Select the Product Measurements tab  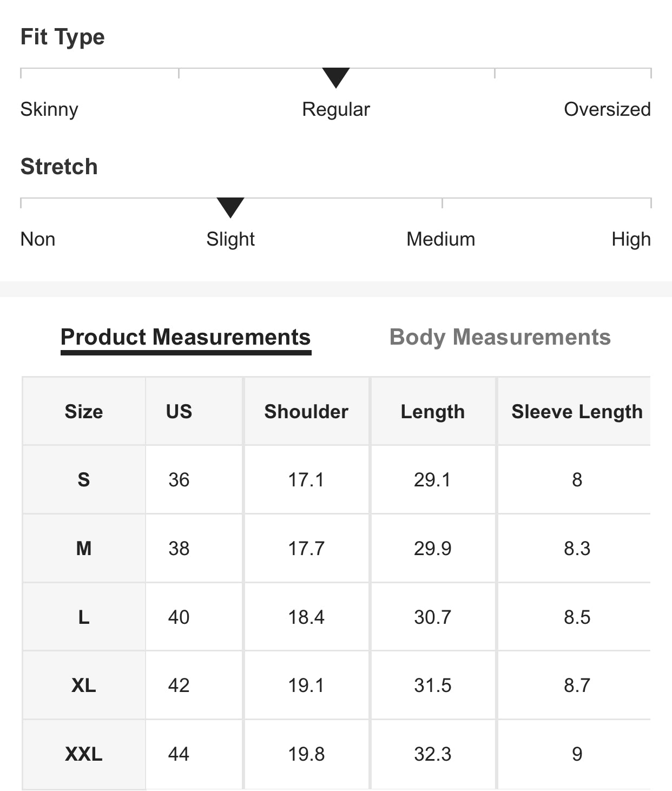(186, 337)
